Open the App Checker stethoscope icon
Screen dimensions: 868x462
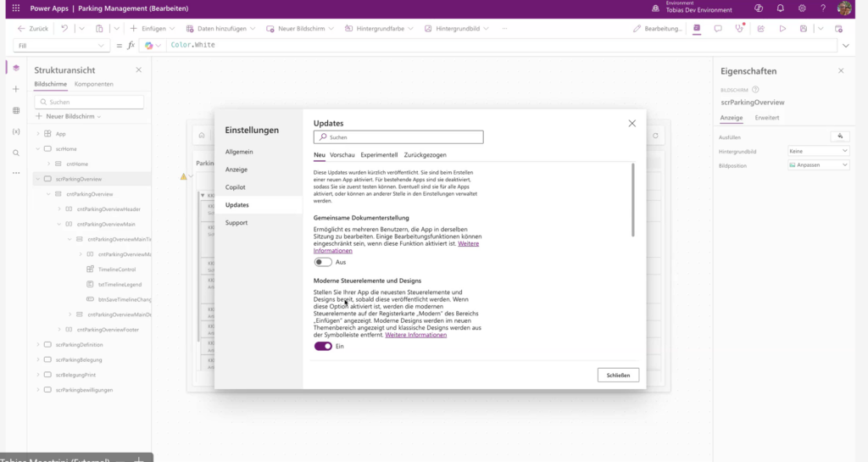(x=739, y=28)
